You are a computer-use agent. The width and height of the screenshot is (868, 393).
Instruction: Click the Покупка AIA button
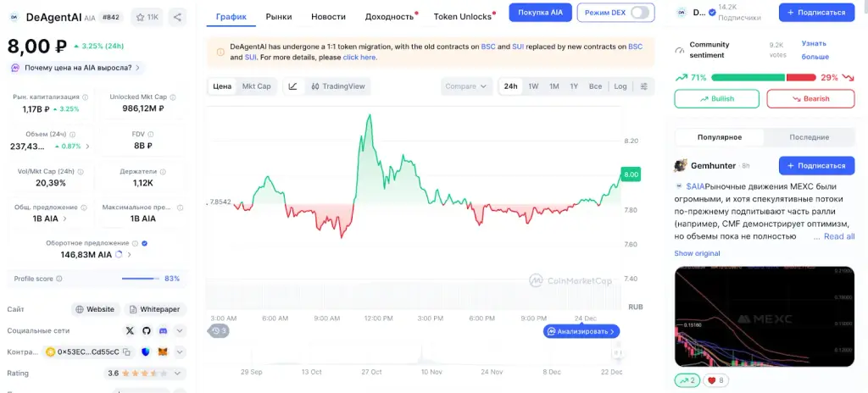tap(540, 13)
